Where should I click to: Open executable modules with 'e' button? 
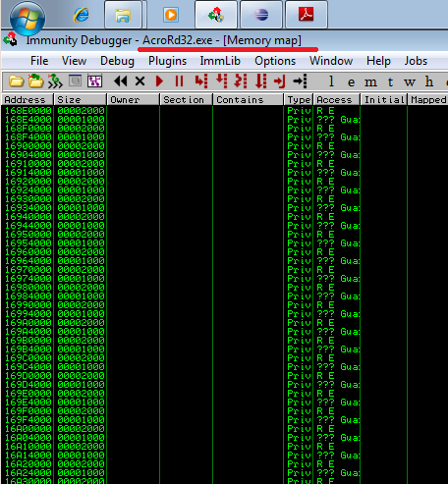351,82
